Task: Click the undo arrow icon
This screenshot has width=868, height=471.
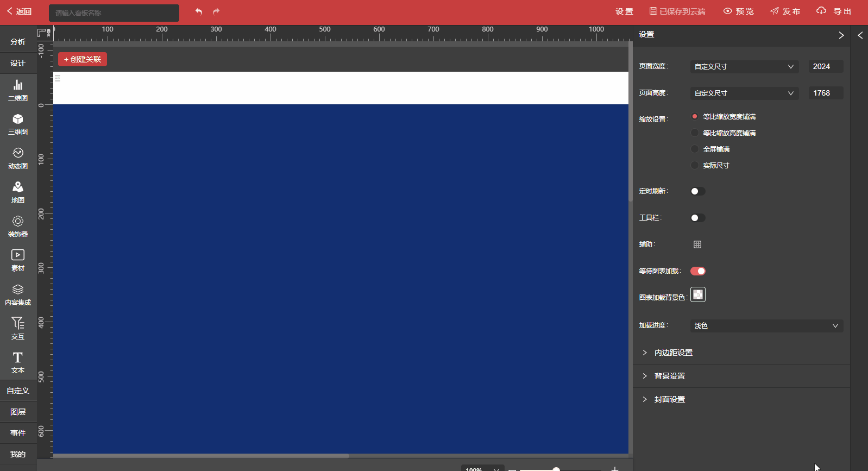Action: pyautogui.click(x=199, y=11)
